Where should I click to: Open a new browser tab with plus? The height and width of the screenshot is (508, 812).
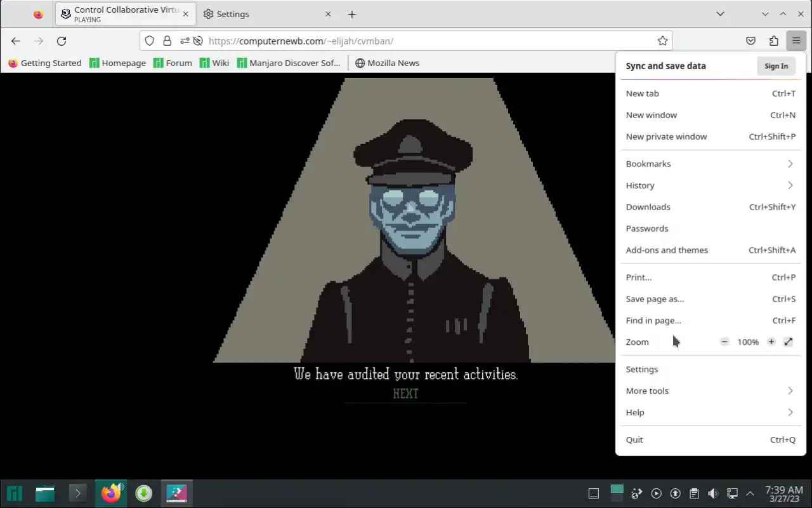(352, 14)
